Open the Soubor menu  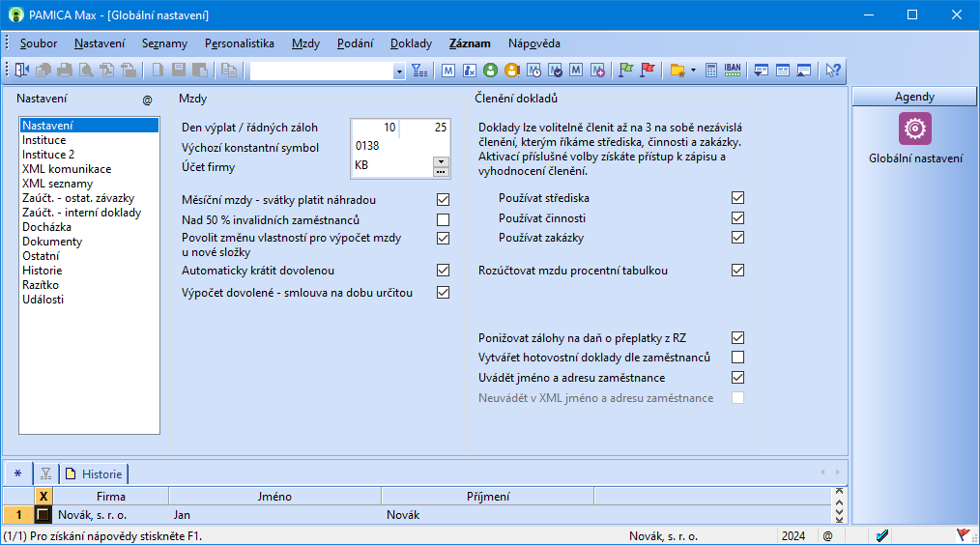[x=38, y=43]
